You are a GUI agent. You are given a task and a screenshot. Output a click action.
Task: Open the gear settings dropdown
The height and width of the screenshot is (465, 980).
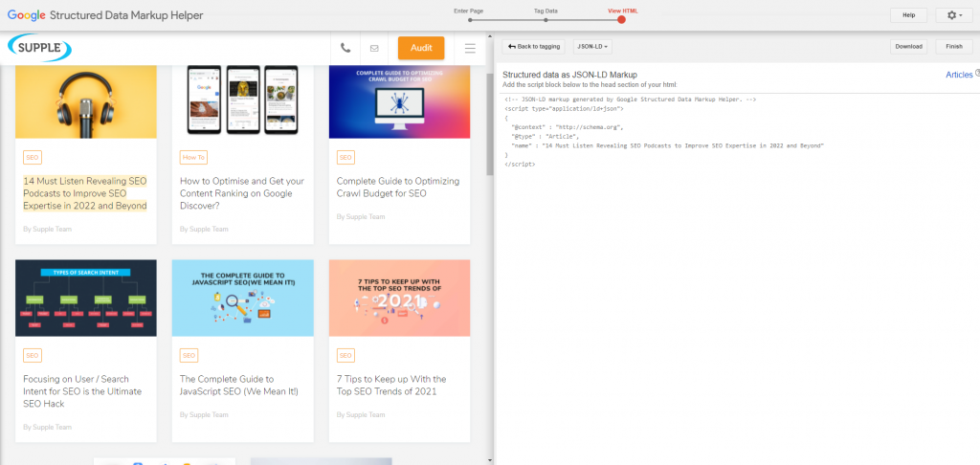point(954,15)
